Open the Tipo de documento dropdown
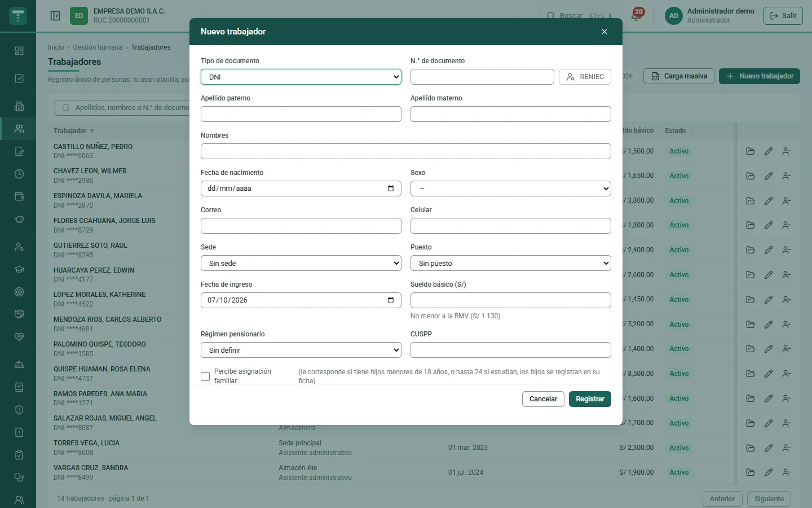 (x=301, y=77)
